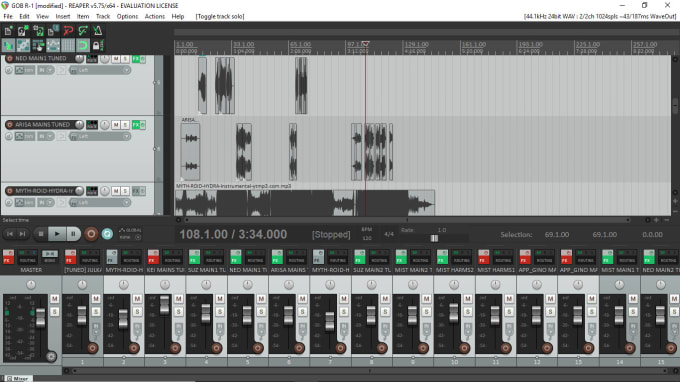Open the Actions menu
Image resolution: width=680 pixels, height=382 pixels.
point(155,16)
